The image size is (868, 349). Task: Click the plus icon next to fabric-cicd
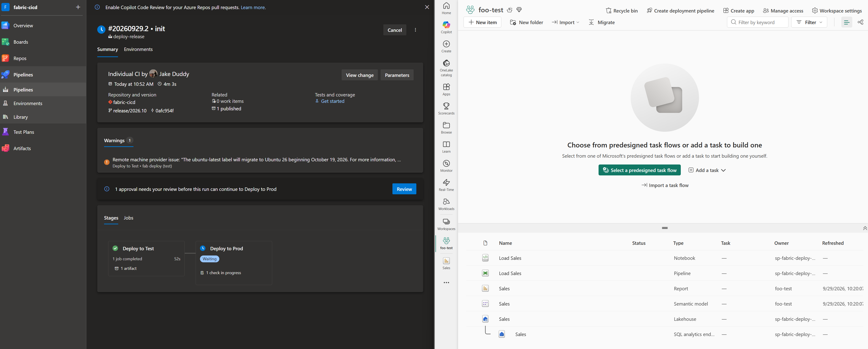tap(78, 7)
